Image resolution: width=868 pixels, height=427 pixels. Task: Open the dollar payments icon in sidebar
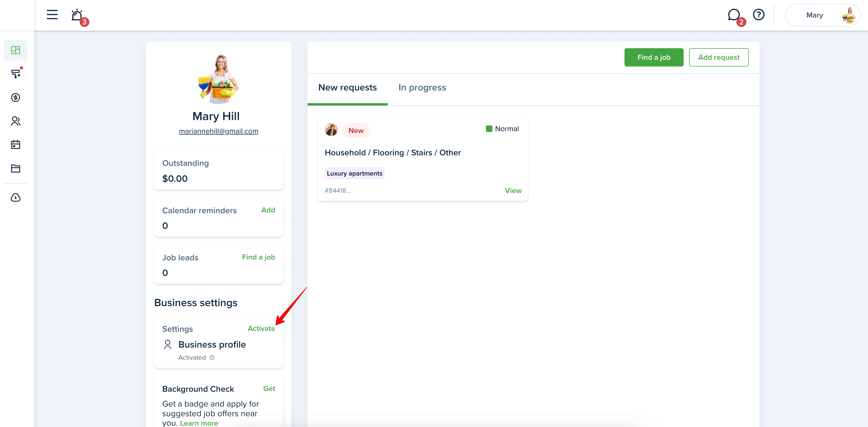click(x=16, y=97)
